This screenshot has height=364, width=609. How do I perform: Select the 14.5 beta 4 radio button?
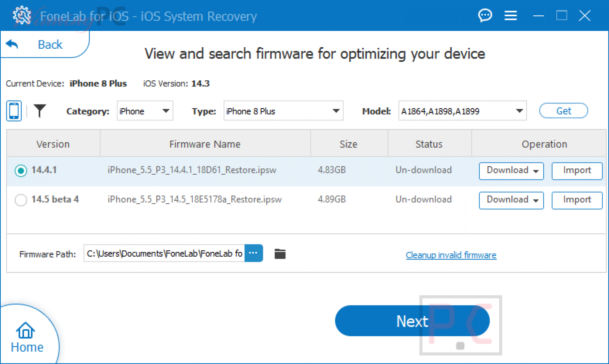tap(21, 200)
